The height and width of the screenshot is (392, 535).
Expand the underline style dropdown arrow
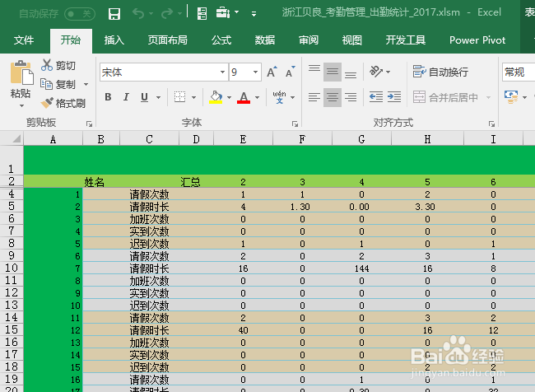158,98
